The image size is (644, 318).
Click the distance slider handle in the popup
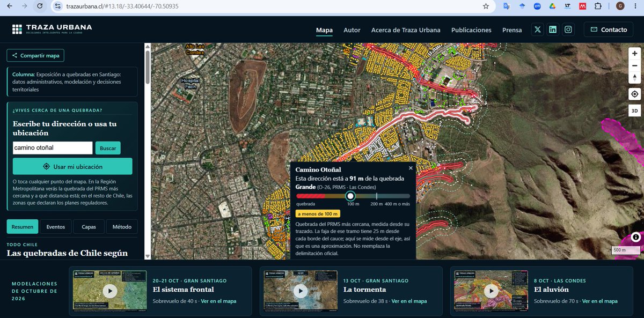point(350,196)
